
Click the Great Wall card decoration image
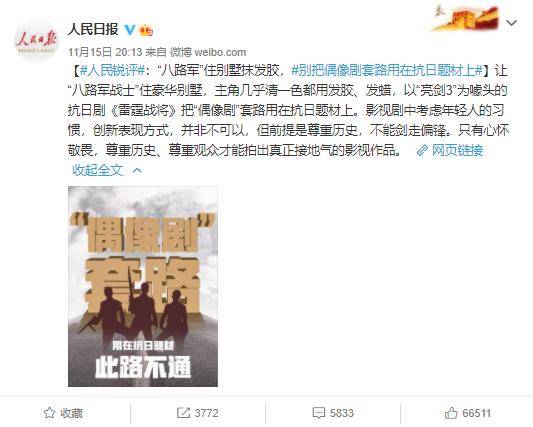tap(467, 18)
